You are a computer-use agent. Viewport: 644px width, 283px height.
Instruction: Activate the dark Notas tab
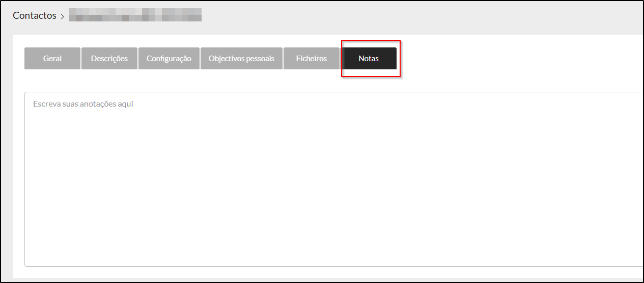point(369,59)
